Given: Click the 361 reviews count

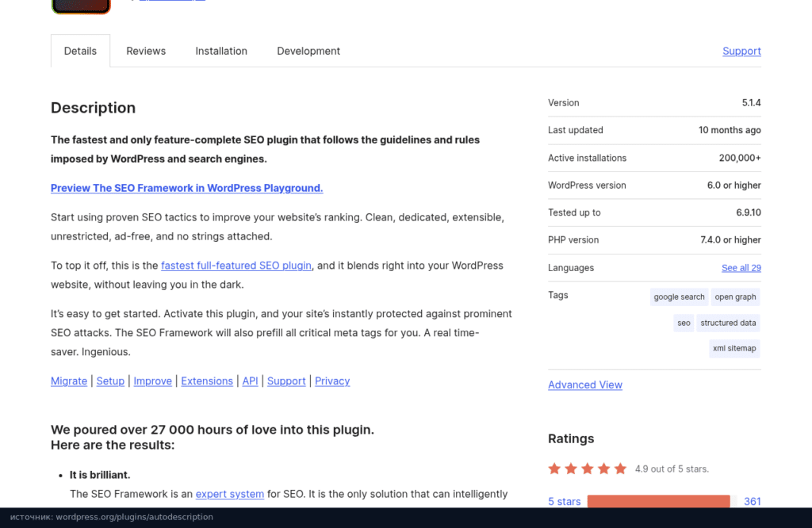Looking at the screenshot, I should pyautogui.click(x=753, y=501).
